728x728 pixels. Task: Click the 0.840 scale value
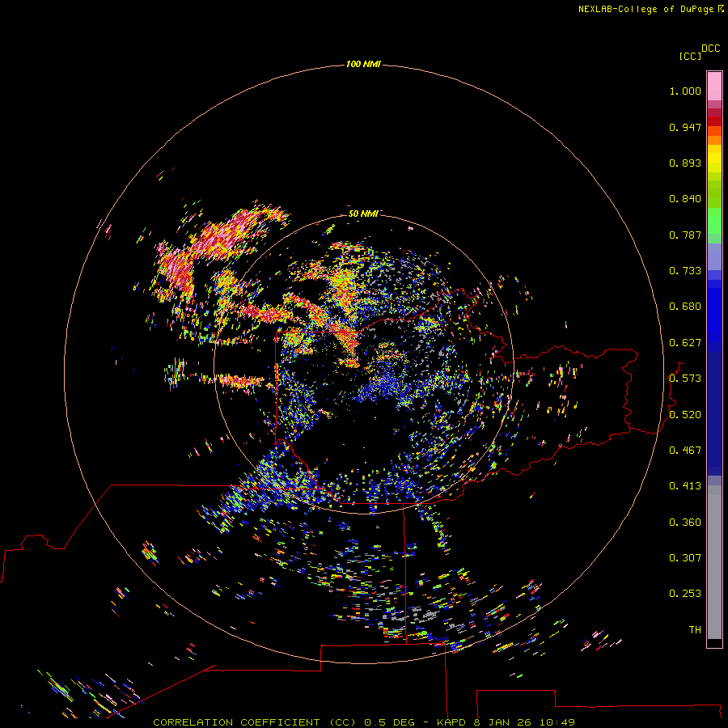tap(685, 199)
